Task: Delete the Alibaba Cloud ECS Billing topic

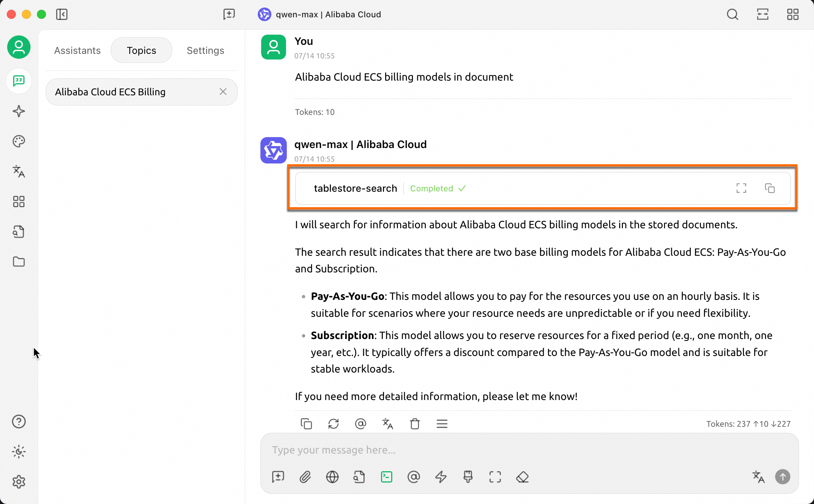Action: (x=223, y=92)
